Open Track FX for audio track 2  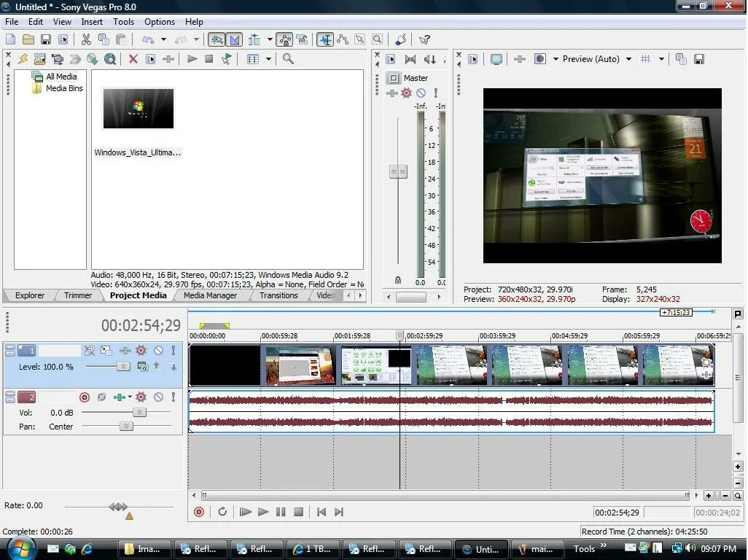click(141, 397)
